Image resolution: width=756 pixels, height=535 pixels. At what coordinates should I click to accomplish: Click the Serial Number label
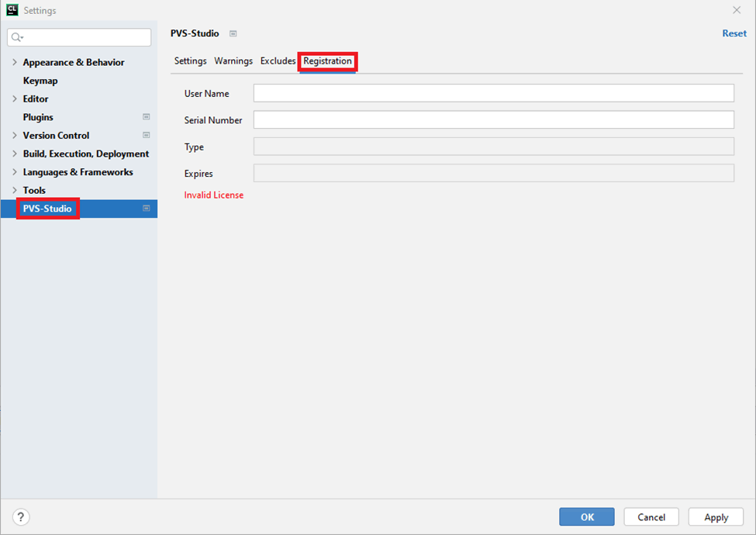tap(213, 120)
